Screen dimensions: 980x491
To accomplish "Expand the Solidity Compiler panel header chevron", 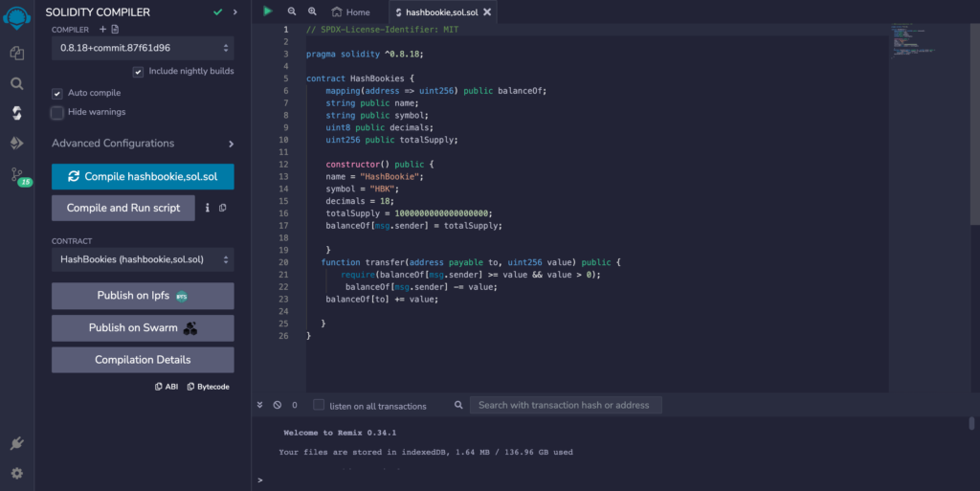I will 235,11.
